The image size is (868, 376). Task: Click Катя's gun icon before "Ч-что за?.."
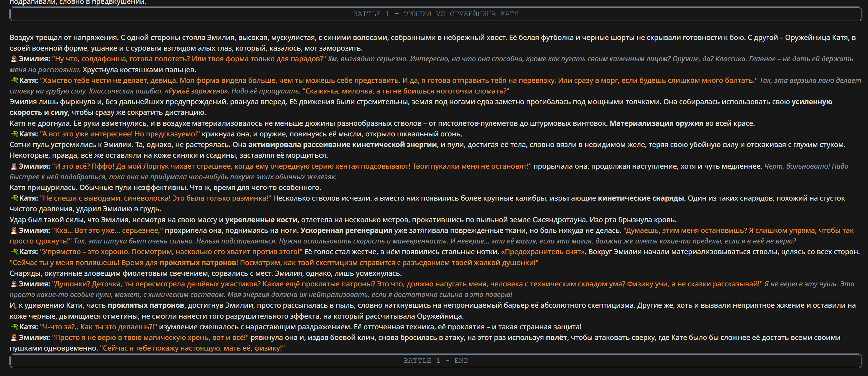(x=14, y=327)
